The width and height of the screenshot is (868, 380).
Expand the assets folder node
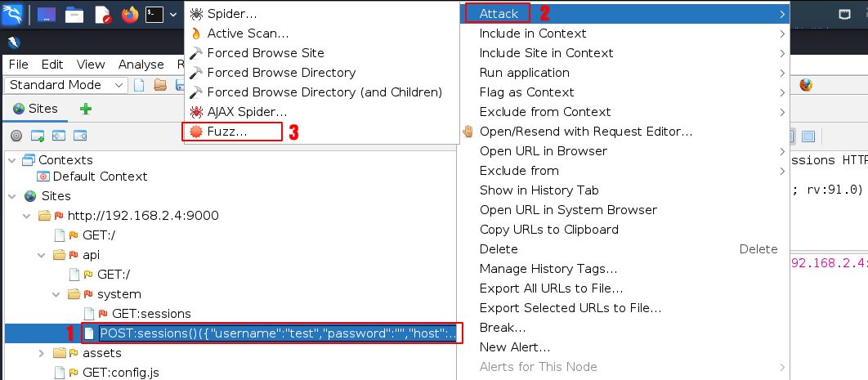click(x=42, y=353)
